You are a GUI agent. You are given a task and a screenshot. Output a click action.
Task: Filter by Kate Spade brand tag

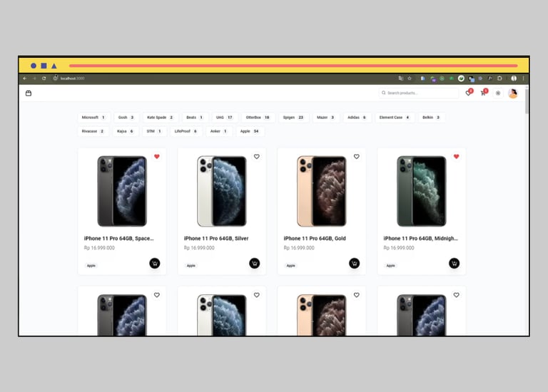[x=161, y=118]
